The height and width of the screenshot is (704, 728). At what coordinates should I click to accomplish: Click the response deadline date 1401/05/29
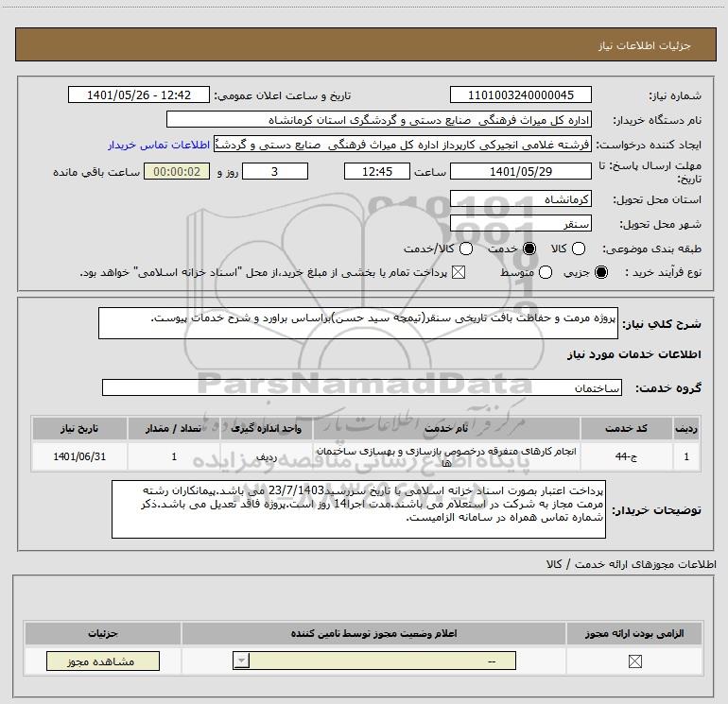520,171
